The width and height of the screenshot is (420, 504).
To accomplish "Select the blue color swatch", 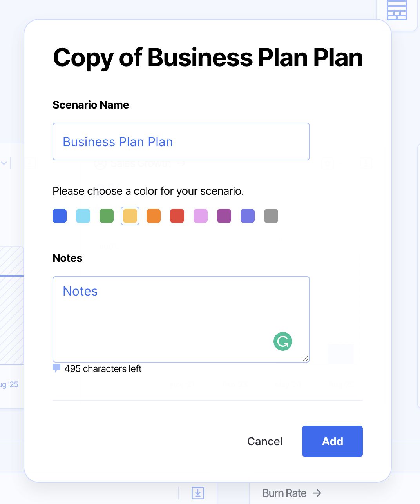I will tap(60, 216).
